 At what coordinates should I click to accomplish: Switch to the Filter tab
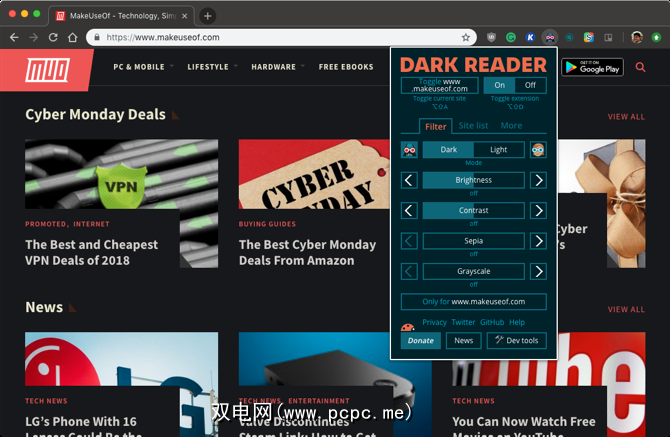435,126
